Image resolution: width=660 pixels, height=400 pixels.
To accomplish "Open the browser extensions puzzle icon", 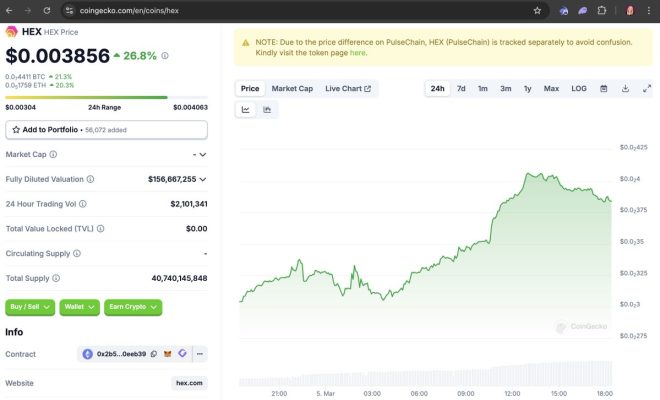I will tap(602, 11).
